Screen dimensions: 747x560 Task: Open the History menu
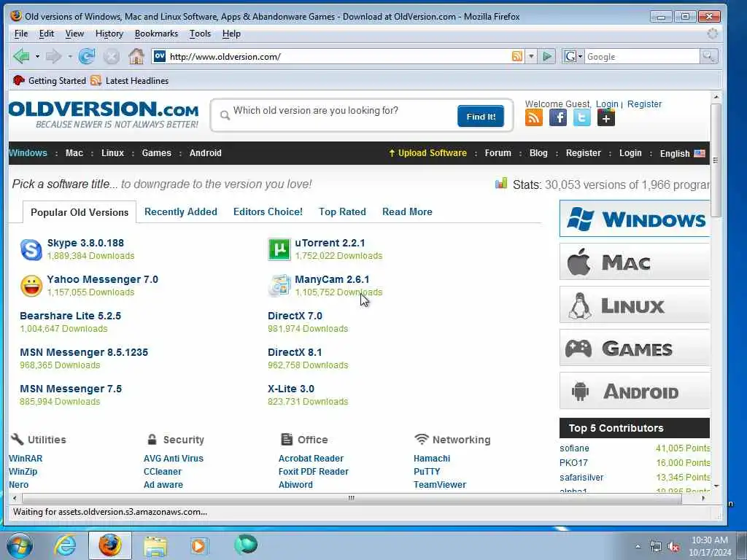coord(109,34)
